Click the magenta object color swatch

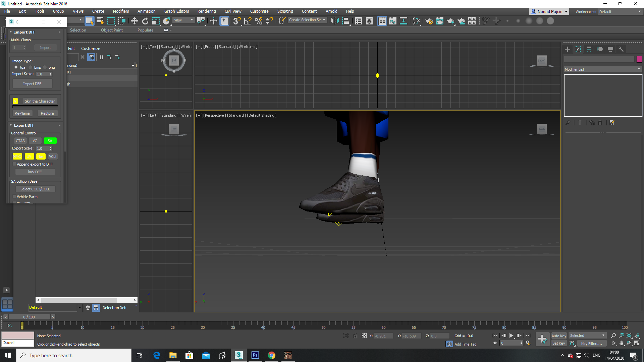point(639,59)
